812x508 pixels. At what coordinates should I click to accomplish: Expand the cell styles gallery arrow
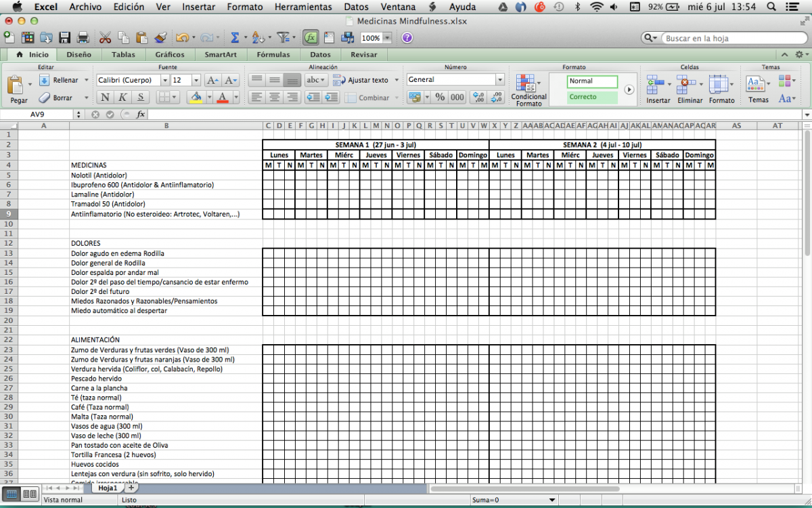click(629, 89)
